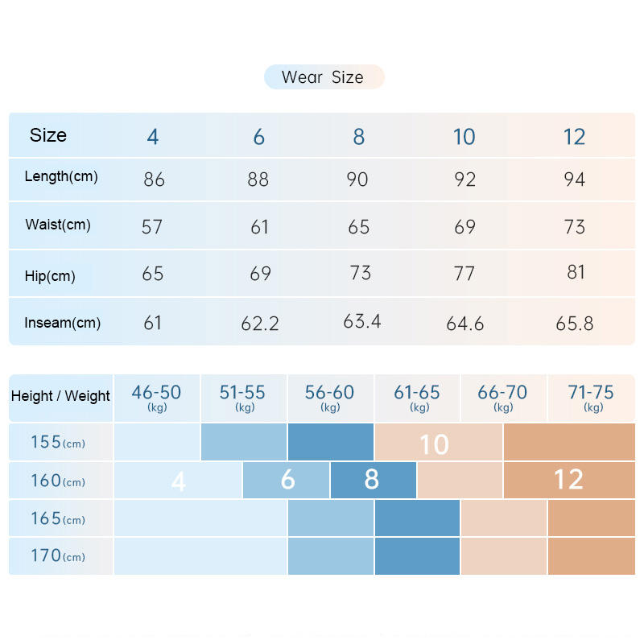Image resolution: width=644 pixels, height=644 pixels.
Task: Click the white number 4 in light-blue block
Action: click(179, 481)
